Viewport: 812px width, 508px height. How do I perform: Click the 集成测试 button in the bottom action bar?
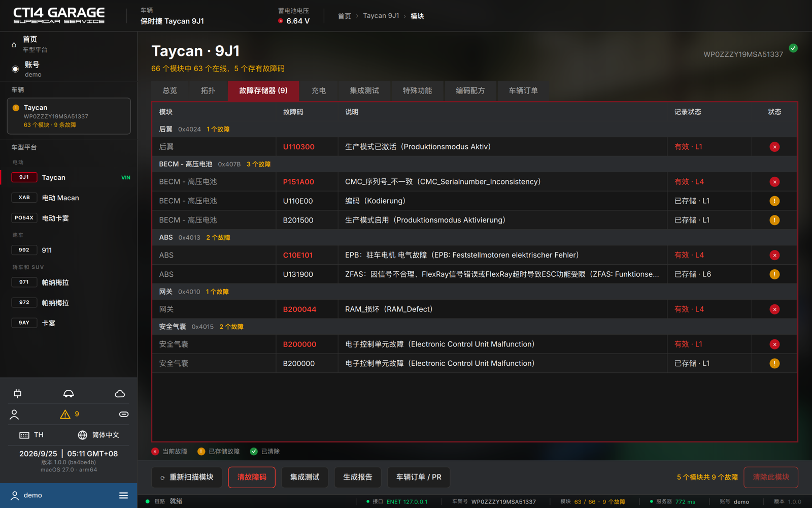tap(304, 478)
